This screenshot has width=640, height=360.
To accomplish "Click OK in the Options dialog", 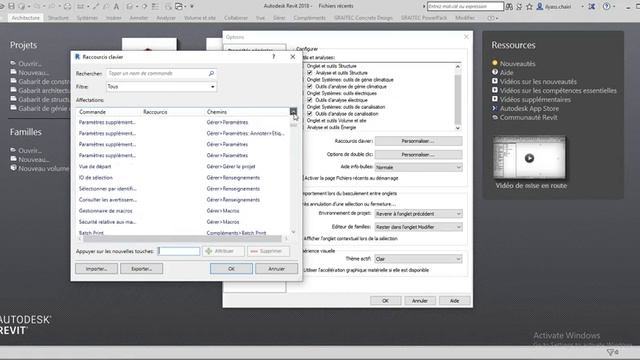I will tap(385, 301).
